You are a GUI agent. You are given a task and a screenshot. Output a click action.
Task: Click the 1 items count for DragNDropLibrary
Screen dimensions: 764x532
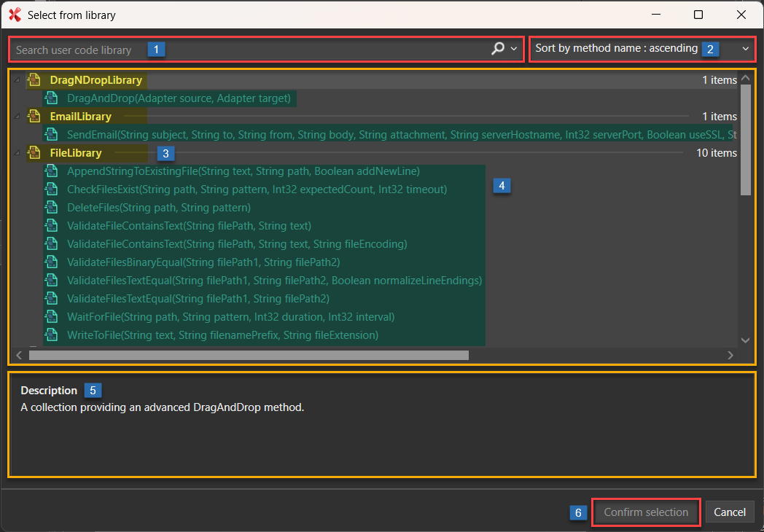[x=720, y=80]
